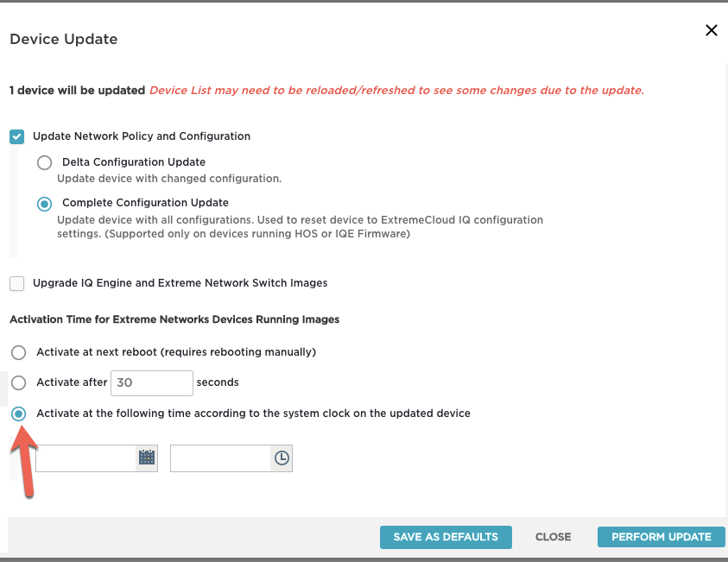Choose Activate at next reboot radio button
This screenshot has height=562, width=728.
tap(19, 352)
